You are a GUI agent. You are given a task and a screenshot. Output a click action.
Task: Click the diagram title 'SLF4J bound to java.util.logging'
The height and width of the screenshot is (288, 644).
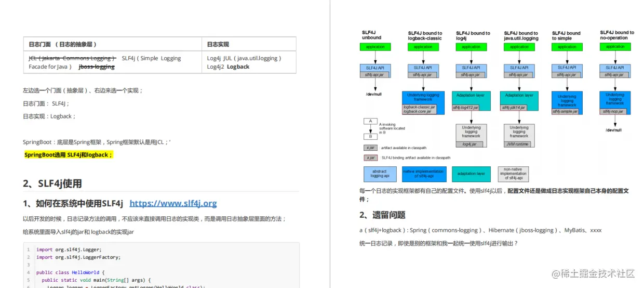pyautogui.click(x=521, y=36)
